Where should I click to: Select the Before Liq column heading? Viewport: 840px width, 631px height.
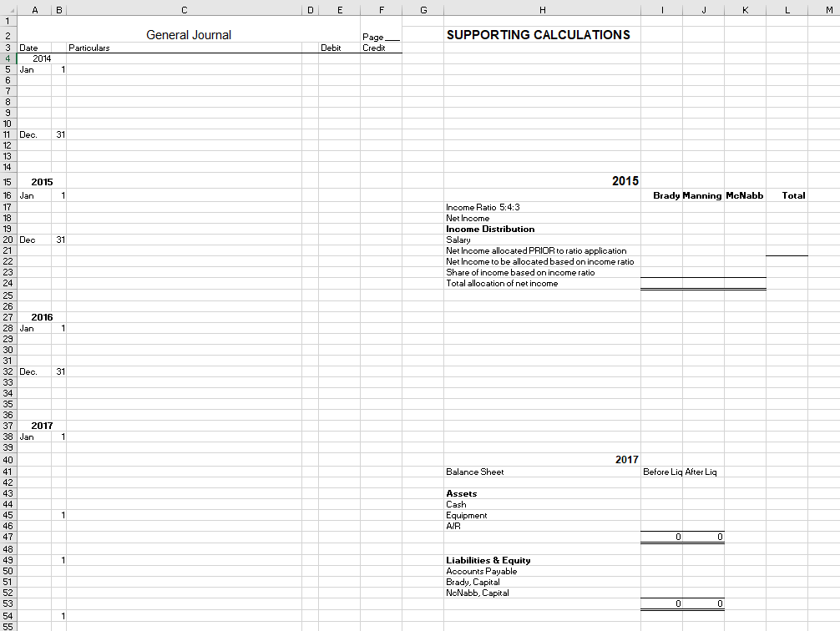point(661,472)
